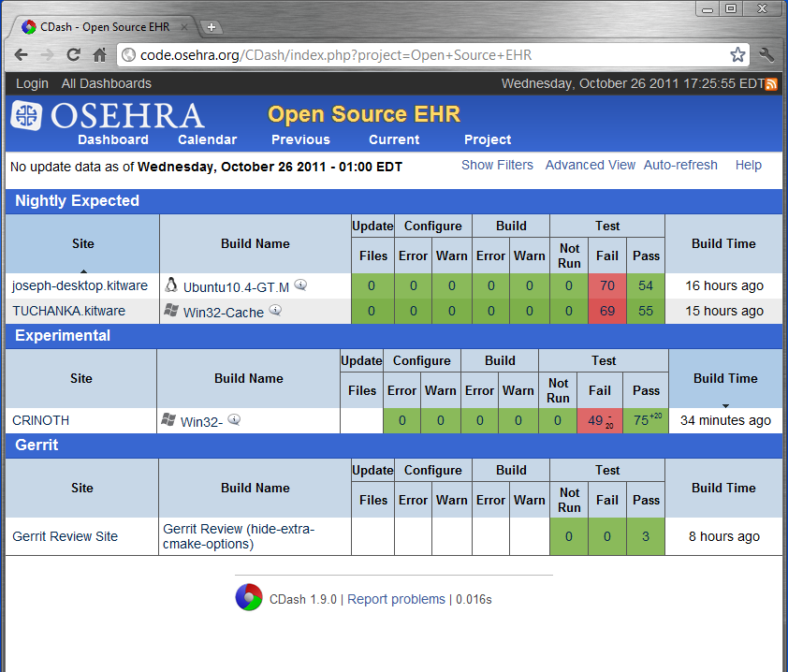Open the Report problems link

click(396, 599)
